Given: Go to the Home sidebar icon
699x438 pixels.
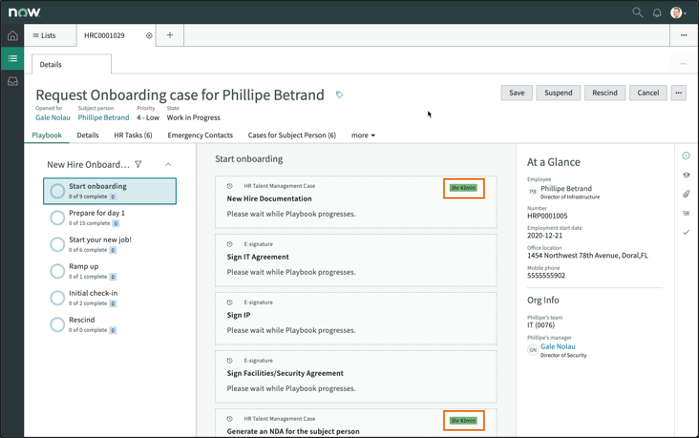Looking at the screenshot, I should point(12,36).
